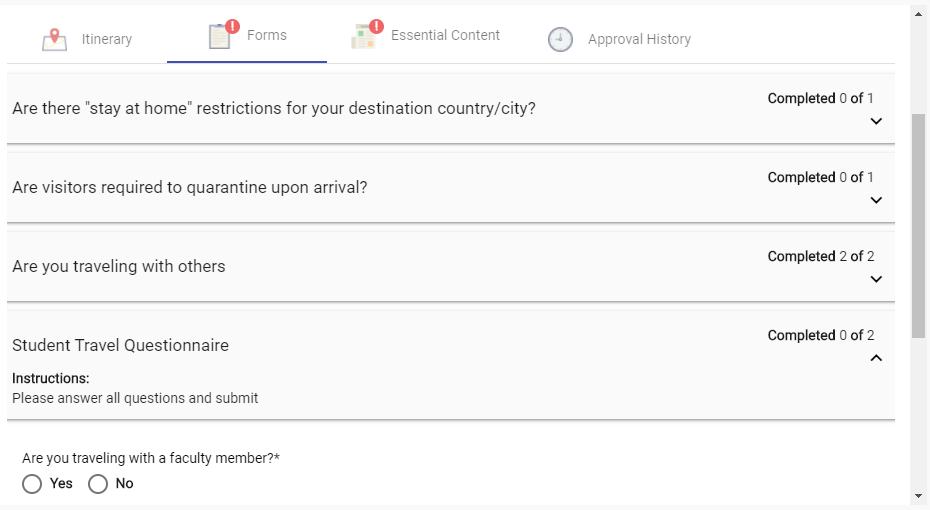Select No for traveling with faculty member

coord(98,484)
